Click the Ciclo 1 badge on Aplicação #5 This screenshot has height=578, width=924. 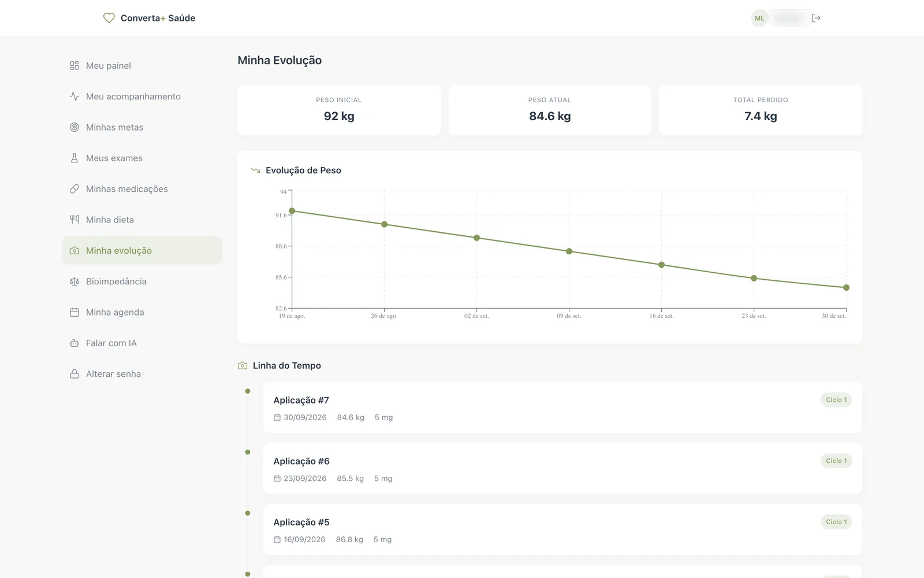836,522
